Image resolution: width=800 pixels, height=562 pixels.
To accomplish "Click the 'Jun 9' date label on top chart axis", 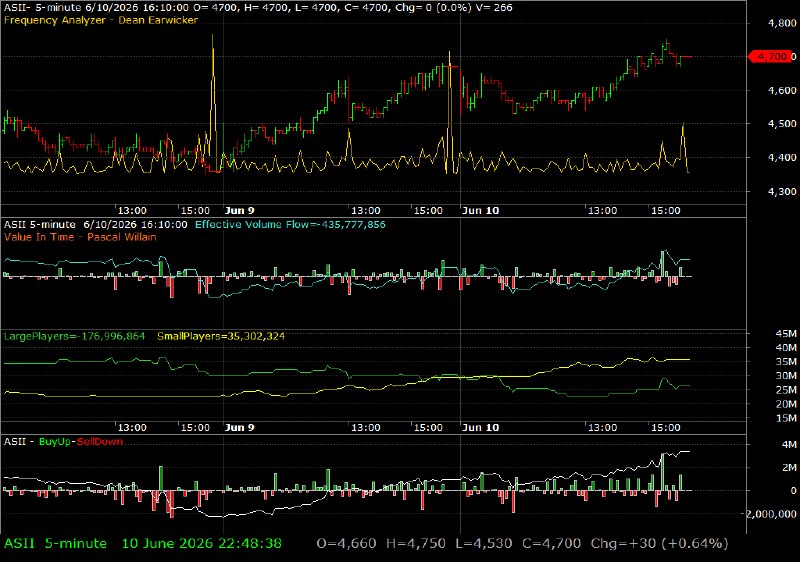I will pos(239,211).
